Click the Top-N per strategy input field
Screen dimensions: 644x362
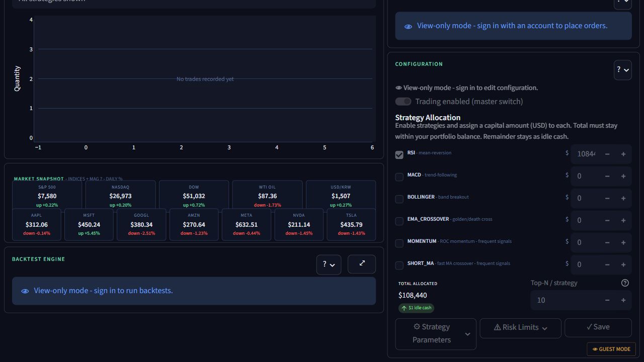click(x=565, y=300)
